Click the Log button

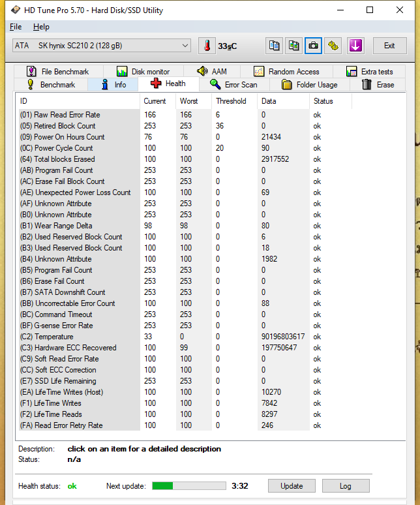click(x=346, y=485)
